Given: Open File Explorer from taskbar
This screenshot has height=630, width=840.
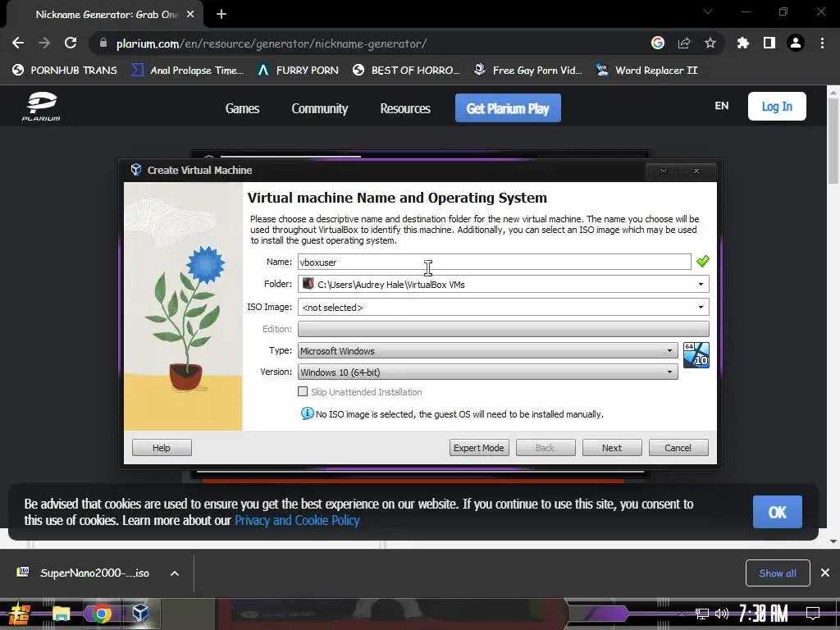Looking at the screenshot, I should 61,614.
